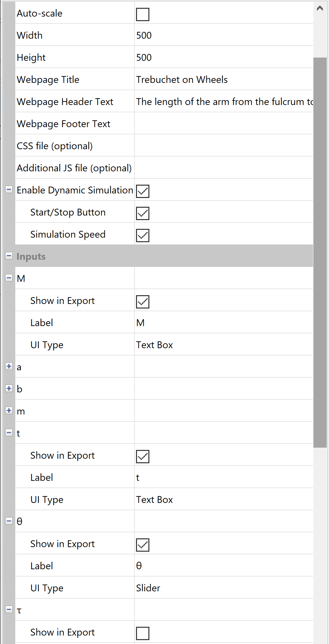Collapse the Enable Dynamic Simulation group

click(x=9, y=190)
